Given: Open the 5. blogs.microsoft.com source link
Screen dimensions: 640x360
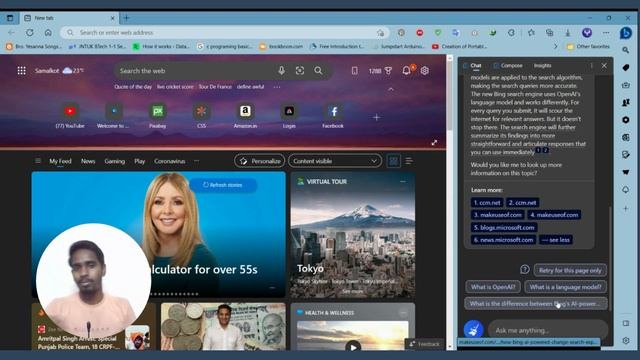Looking at the screenshot, I should pos(504,227).
